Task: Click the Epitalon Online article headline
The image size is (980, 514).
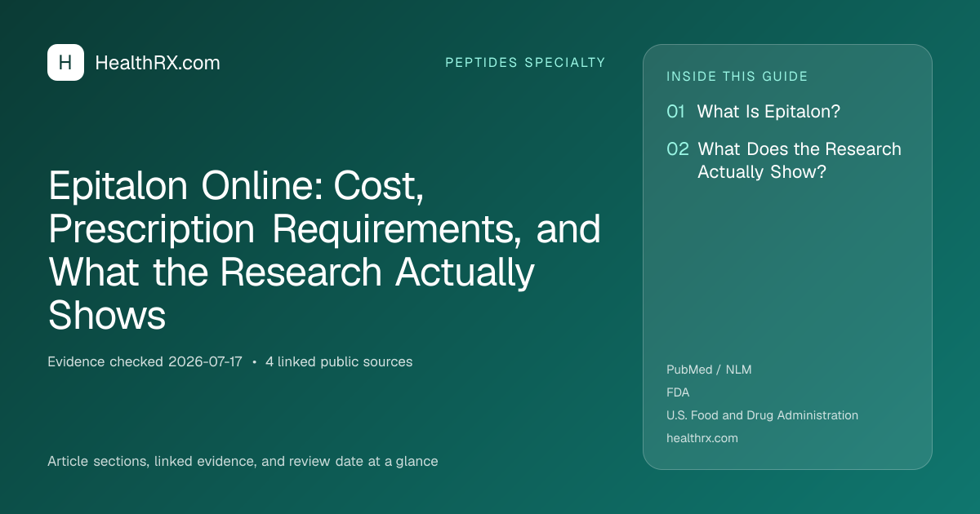Action: click(x=324, y=251)
